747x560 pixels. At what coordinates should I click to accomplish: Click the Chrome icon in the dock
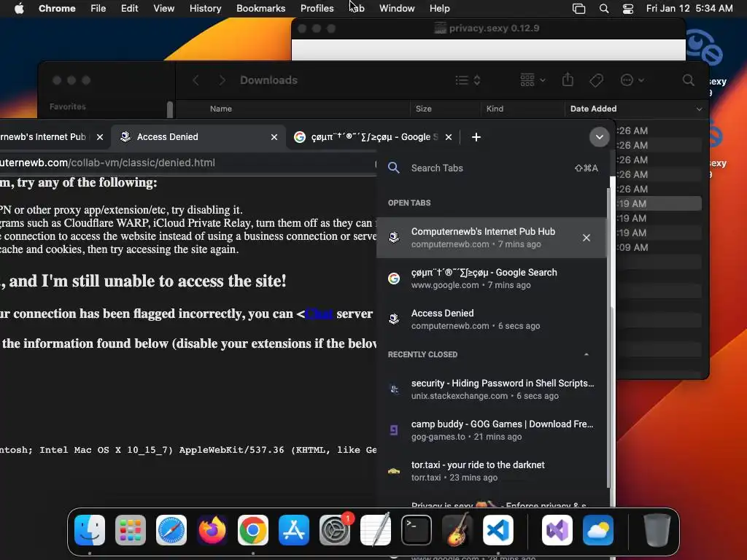[253, 530]
